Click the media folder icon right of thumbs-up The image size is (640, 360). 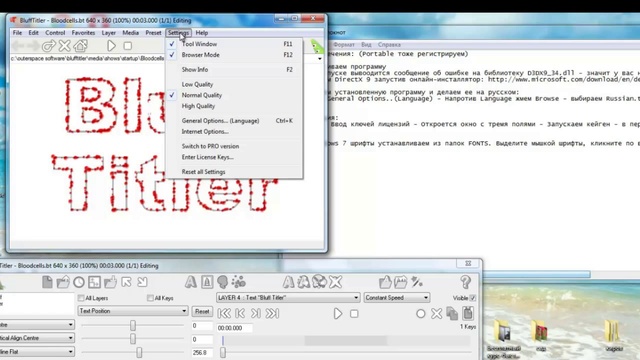point(400,282)
